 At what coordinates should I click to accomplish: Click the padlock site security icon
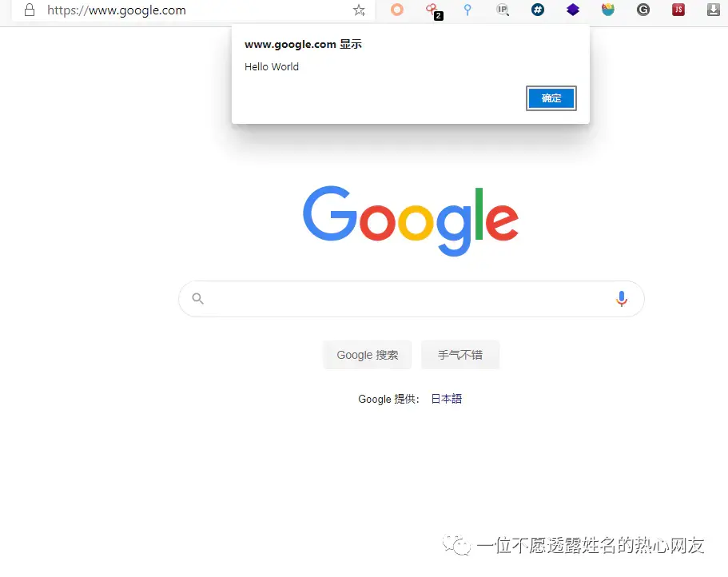(30, 10)
